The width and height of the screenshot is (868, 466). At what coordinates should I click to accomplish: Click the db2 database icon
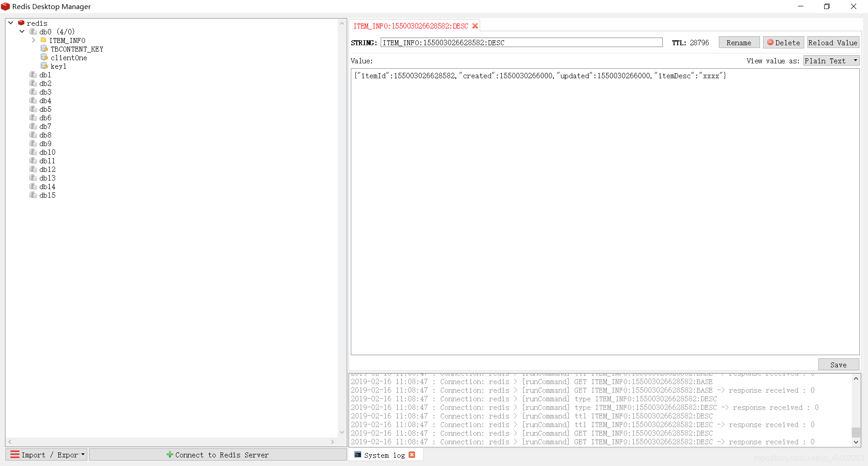coord(33,83)
